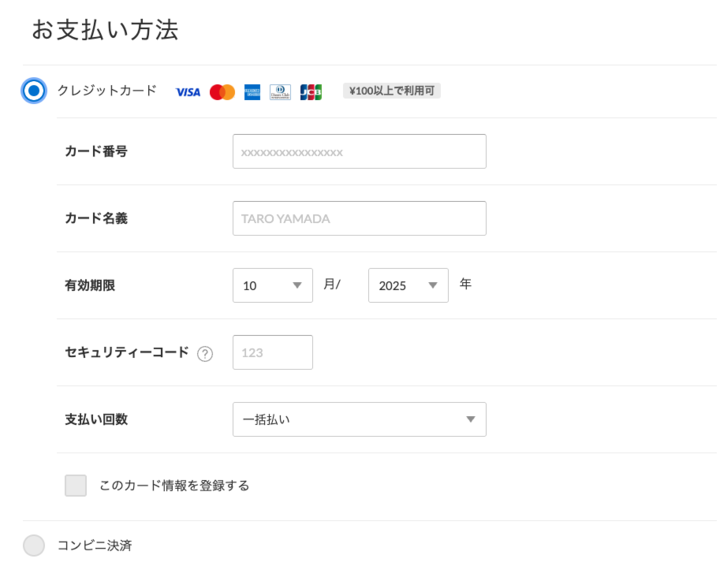Viewport: 720px width, 566px height.
Task: Click the 有効期限 label
Action: 90,286
